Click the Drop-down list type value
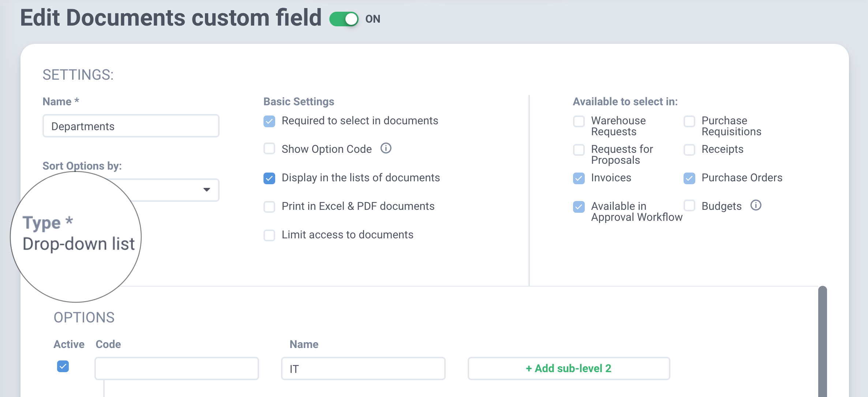This screenshot has width=868, height=397. point(79,244)
